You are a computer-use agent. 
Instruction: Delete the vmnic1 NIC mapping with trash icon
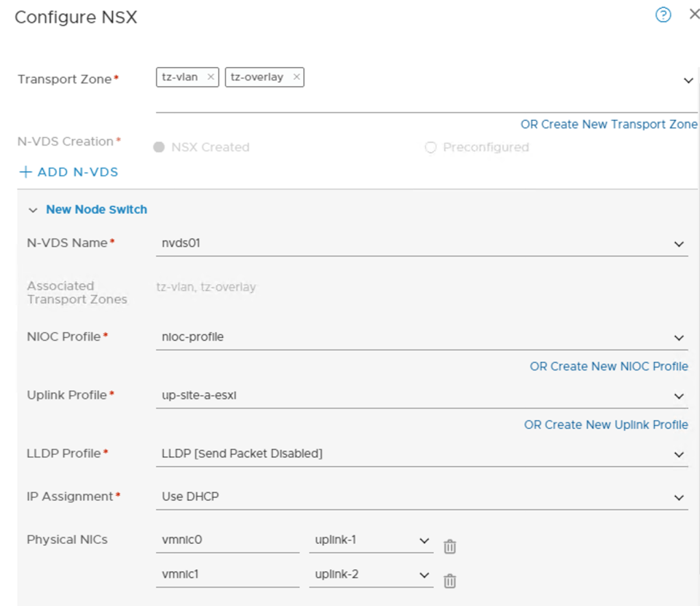click(449, 580)
